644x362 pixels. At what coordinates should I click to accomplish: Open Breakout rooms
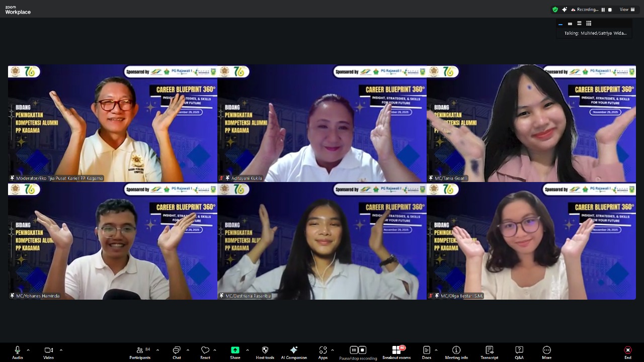[x=396, y=352]
